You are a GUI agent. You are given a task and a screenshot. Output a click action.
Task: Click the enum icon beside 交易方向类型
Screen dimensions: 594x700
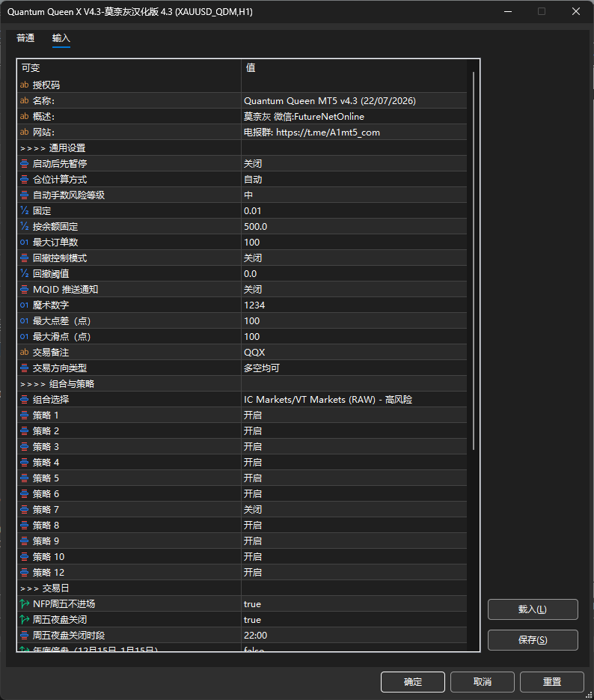(25, 368)
